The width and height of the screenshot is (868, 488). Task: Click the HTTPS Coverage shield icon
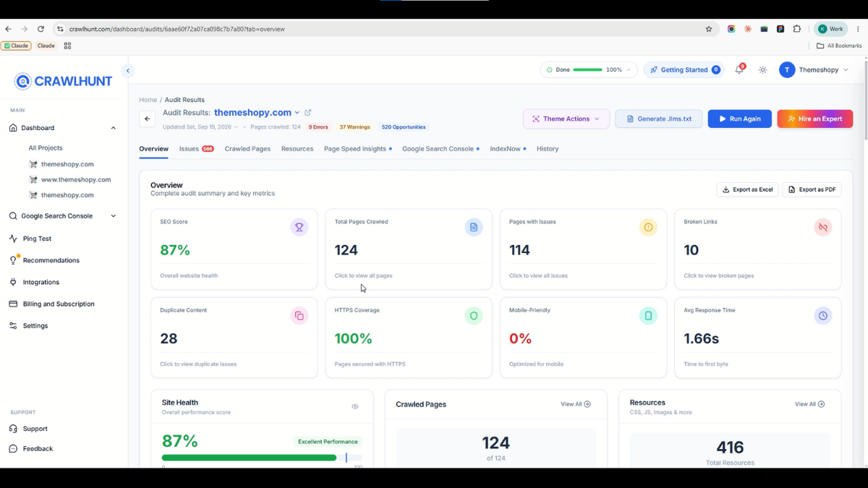pos(474,316)
